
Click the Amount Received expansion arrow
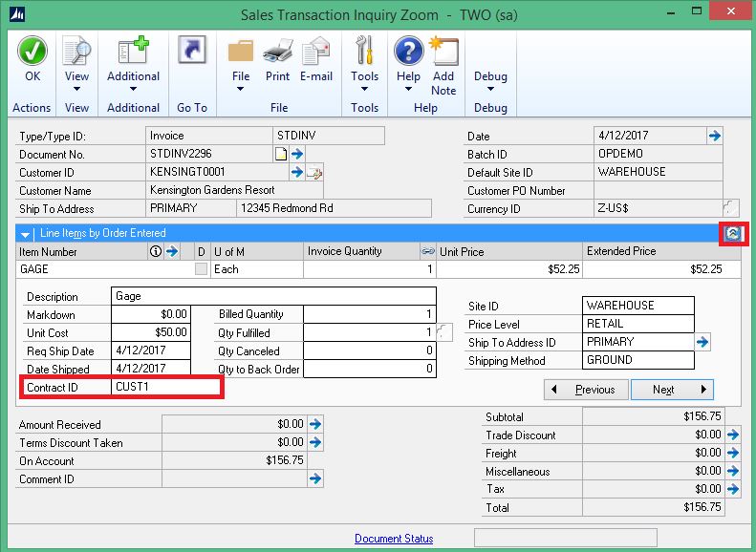(x=315, y=424)
